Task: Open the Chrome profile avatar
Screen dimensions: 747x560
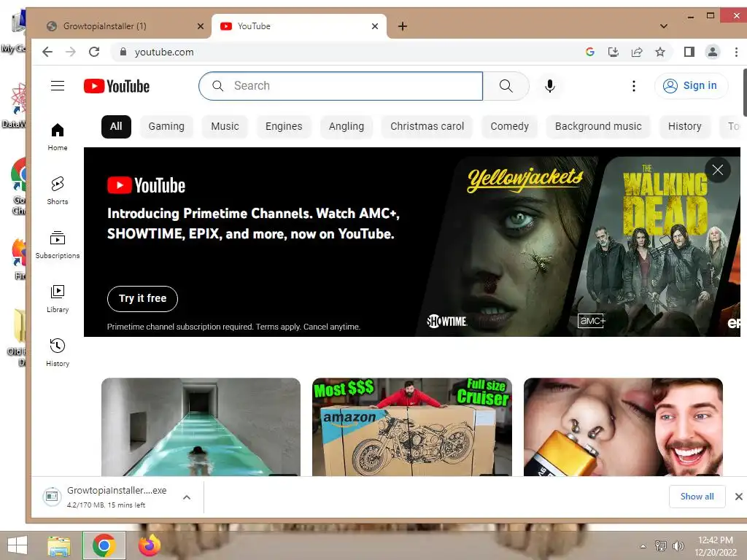Action: 712,52
